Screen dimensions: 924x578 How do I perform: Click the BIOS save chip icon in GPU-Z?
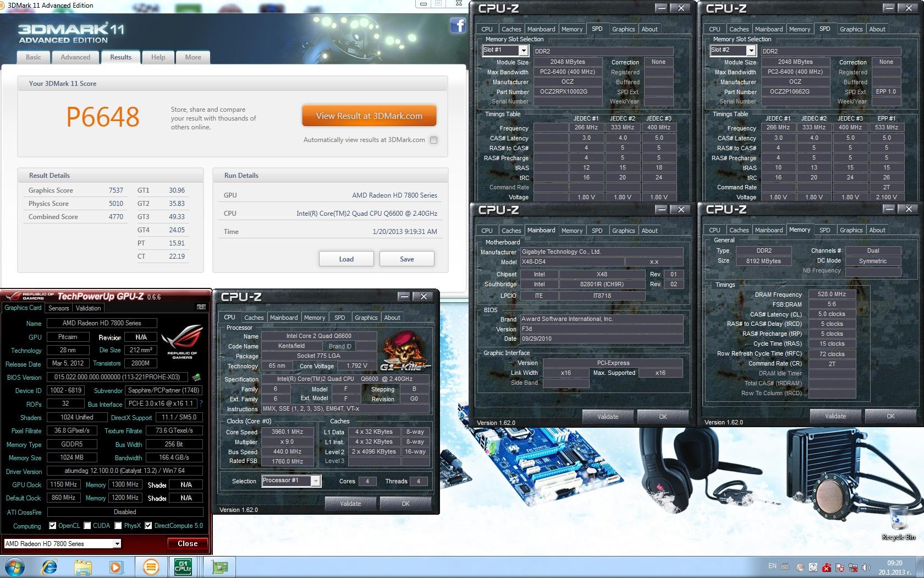click(196, 378)
